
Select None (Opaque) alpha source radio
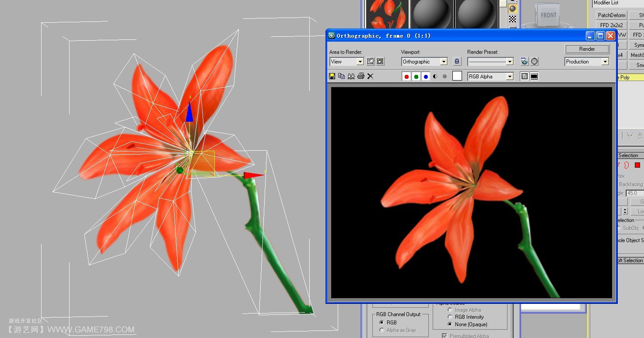pyautogui.click(x=450, y=324)
